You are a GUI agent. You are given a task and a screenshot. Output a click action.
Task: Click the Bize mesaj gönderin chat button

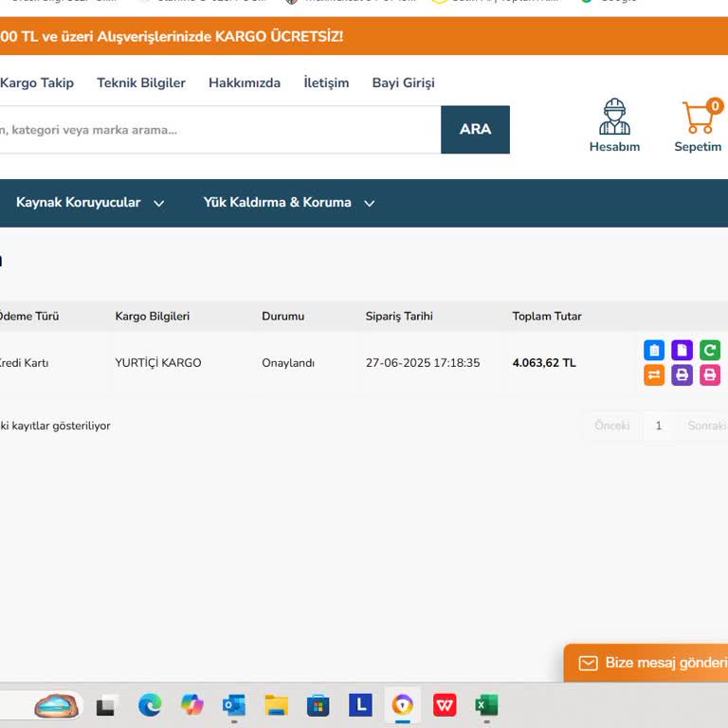pos(654,663)
